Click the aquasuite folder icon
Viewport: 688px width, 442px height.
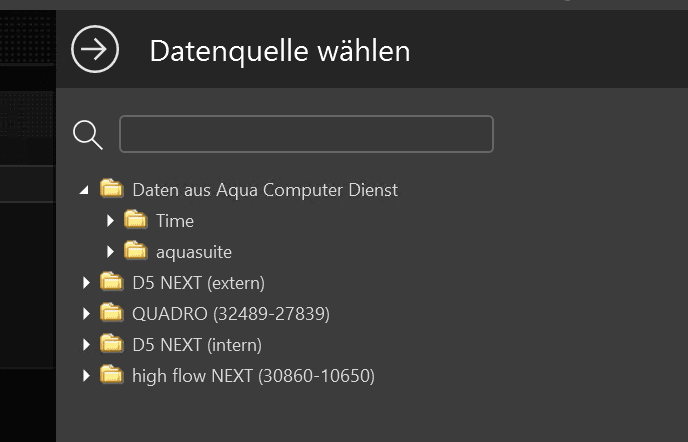pos(136,251)
